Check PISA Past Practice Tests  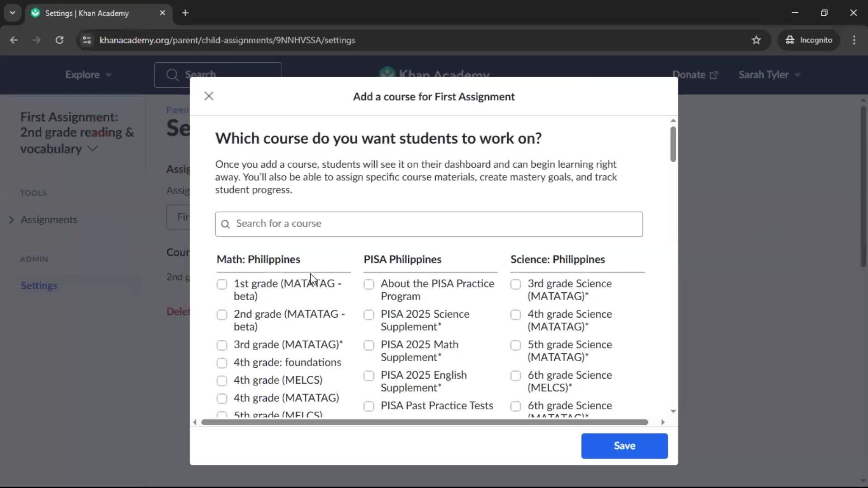369,406
